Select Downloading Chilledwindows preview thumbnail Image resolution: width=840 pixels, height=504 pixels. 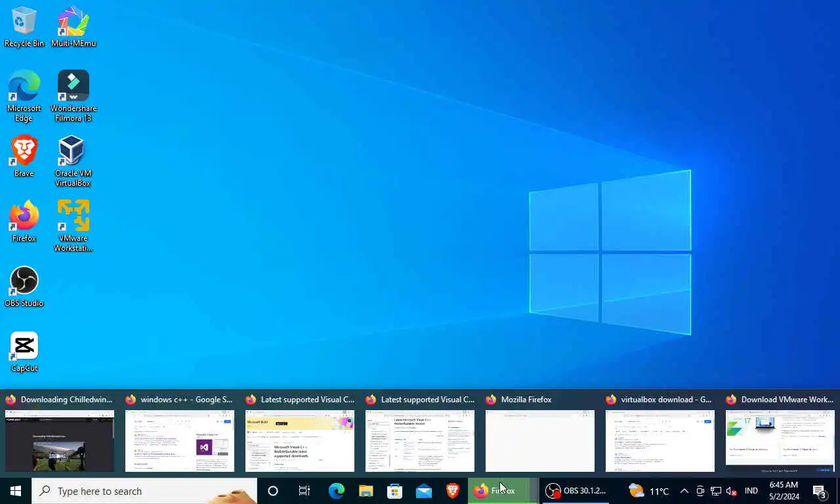pos(60,441)
